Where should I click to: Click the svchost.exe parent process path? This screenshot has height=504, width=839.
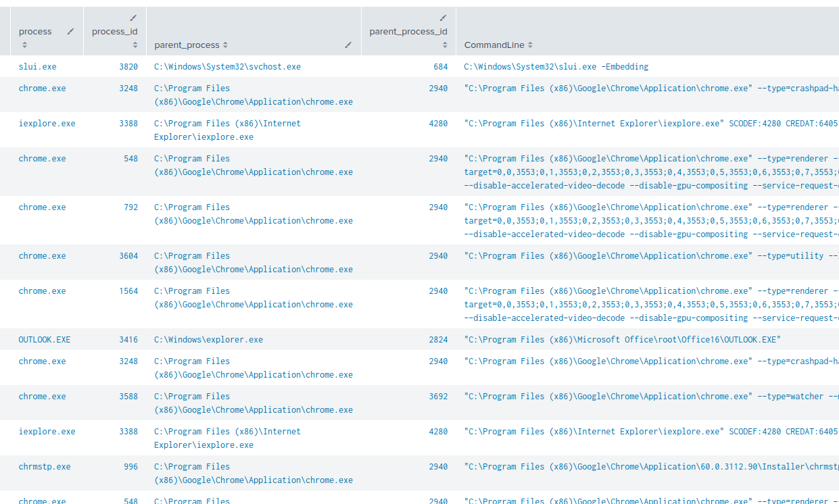227,67
